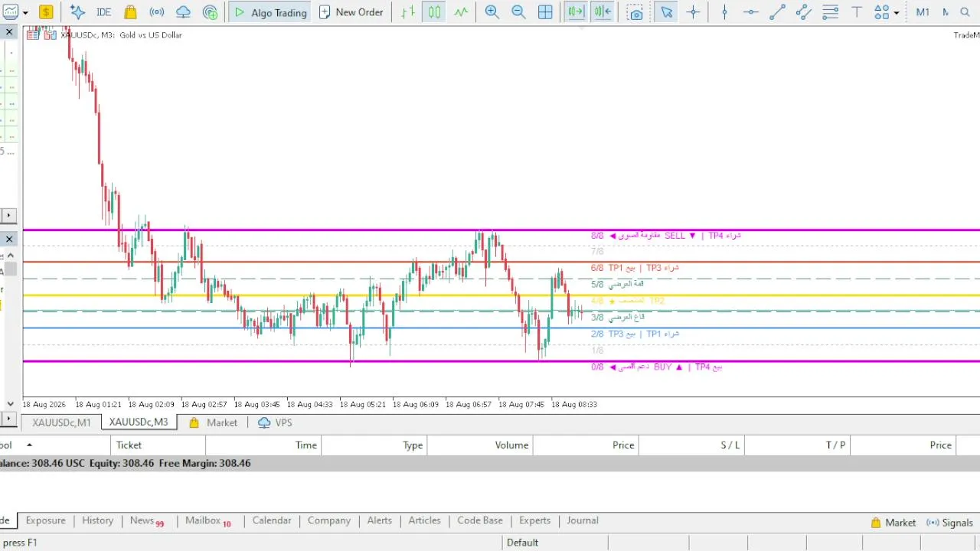Zoom out of the chart
This screenshot has width=980, height=551.
tap(518, 12)
